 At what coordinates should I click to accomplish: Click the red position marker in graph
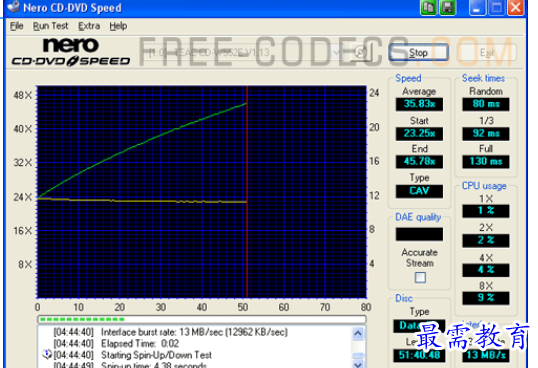coord(247,192)
